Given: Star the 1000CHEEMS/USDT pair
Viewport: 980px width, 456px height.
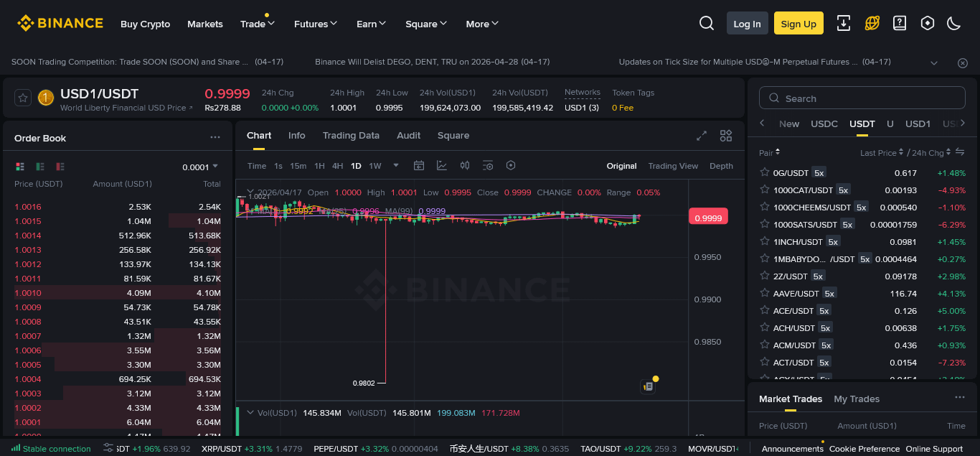Looking at the screenshot, I should (765, 207).
